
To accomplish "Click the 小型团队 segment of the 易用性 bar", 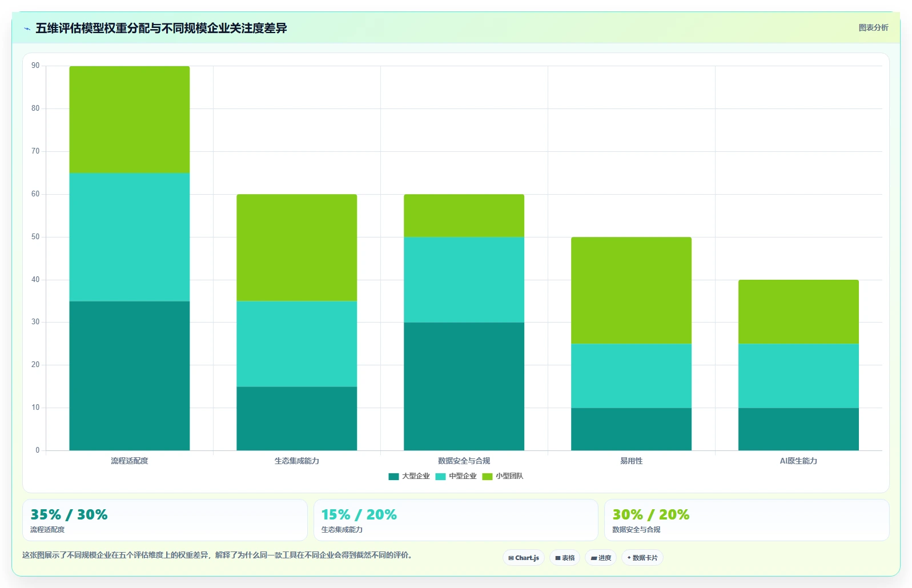I will click(x=631, y=291).
